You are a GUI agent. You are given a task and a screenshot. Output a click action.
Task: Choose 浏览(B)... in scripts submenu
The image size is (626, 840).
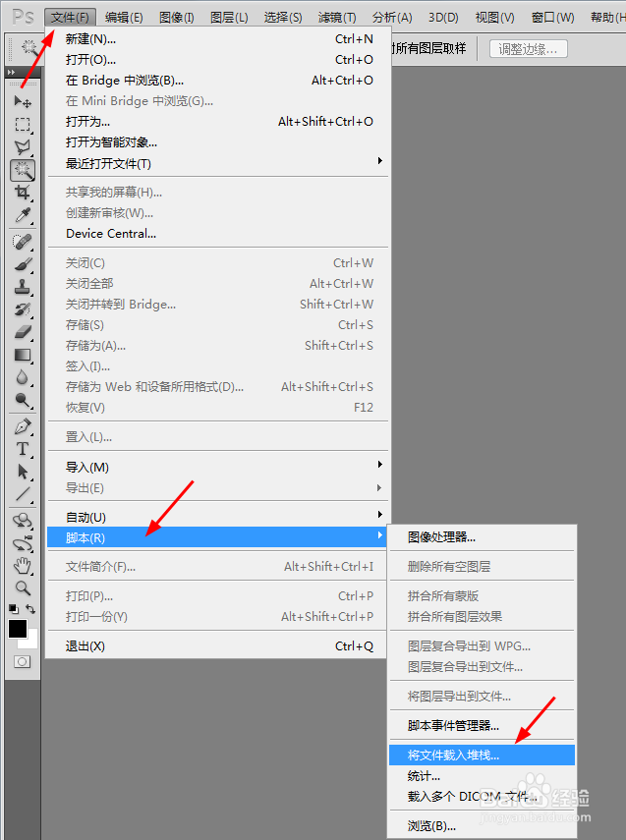pos(482,825)
